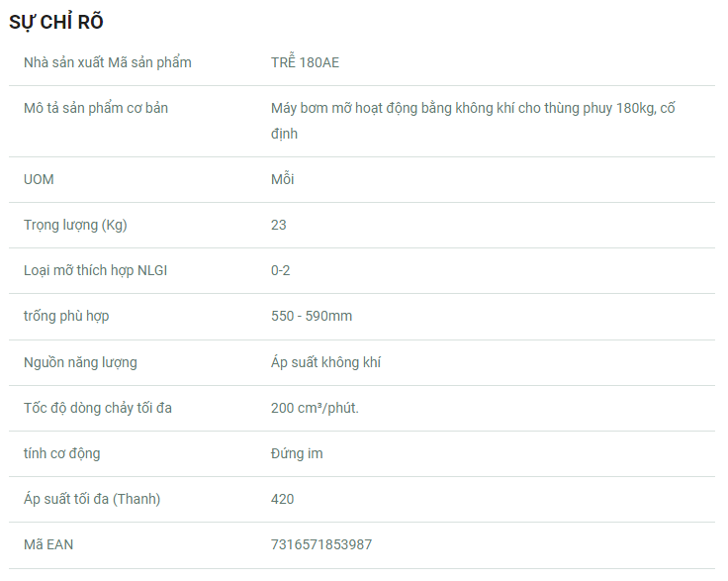Viewport: 728px width, 581px height.
Task: Select the value "Áp suất không khí"
Action: [x=325, y=362]
